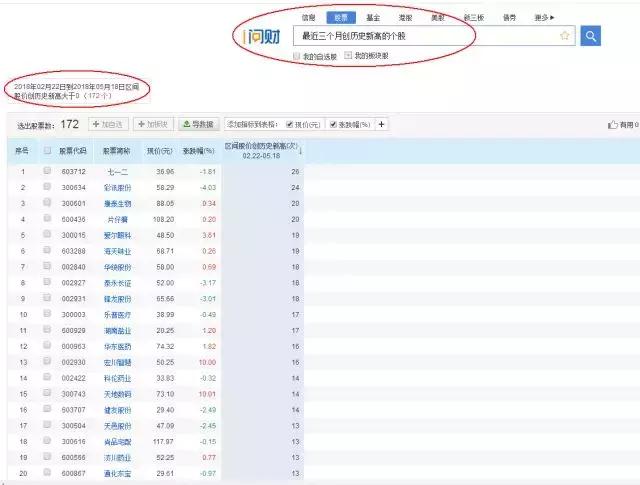This screenshot has height=485, width=640.
Task: Click stock code 300003
Action: pyautogui.click(x=73, y=315)
